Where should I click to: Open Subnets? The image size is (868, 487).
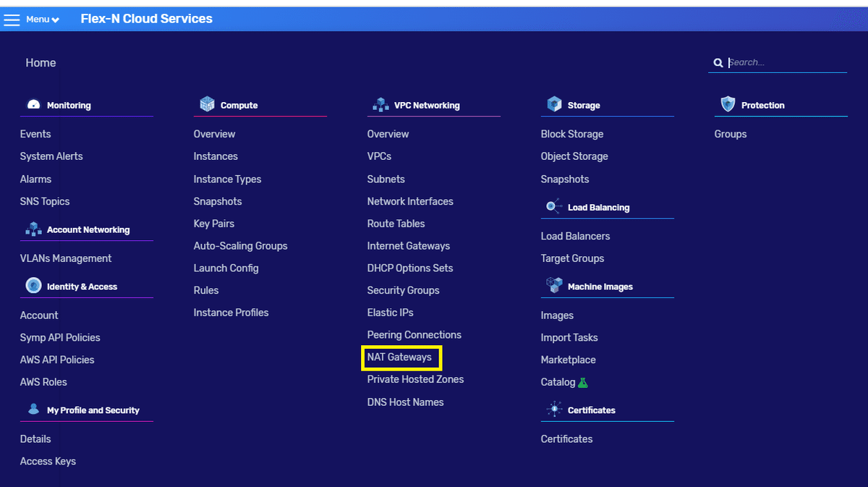pos(386,179)
